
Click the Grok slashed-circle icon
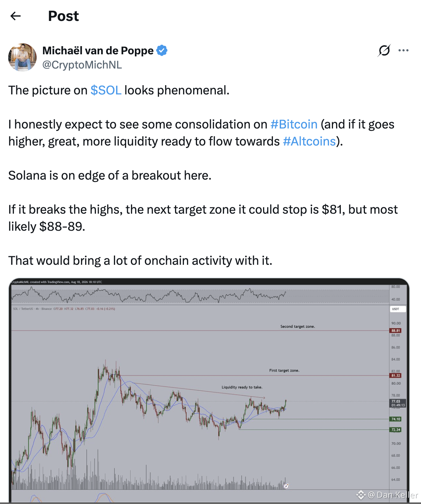(x=384, y=51)
